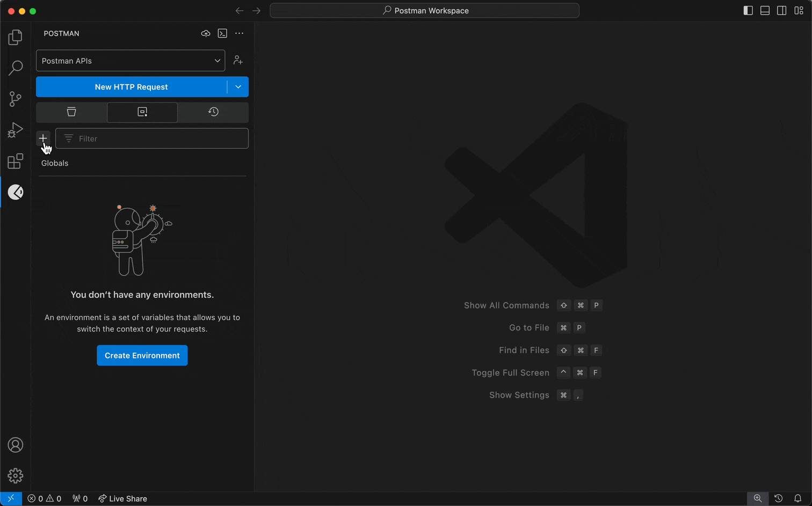Click the Create Environment button
812x506 pixels.
pyautogui.click(x=142, y=355)
